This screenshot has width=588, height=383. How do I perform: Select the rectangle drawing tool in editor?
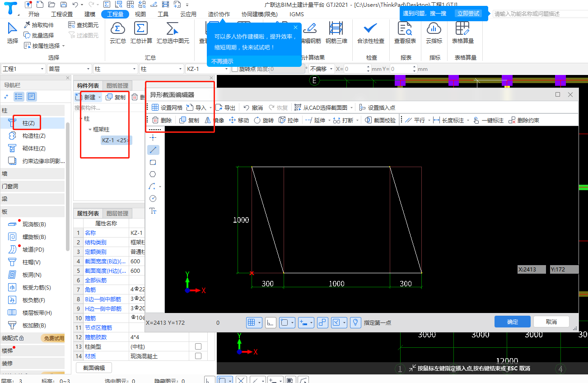153,162
